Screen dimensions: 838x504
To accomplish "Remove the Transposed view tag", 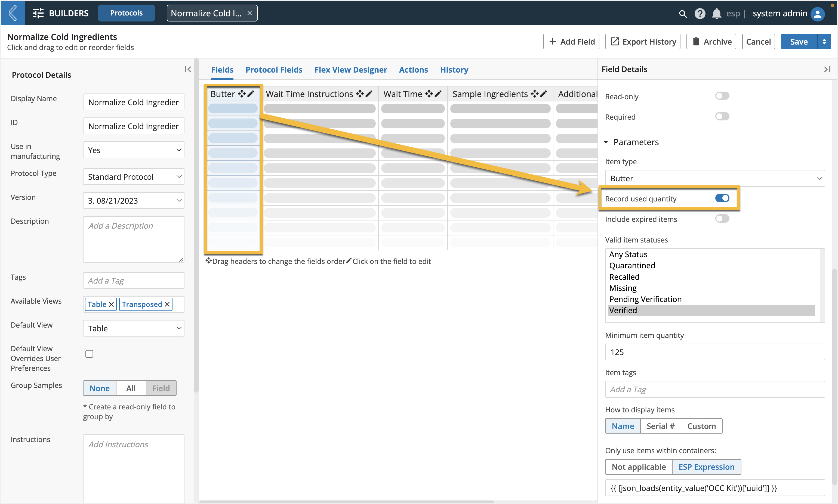I will click(x=167, y=304).
